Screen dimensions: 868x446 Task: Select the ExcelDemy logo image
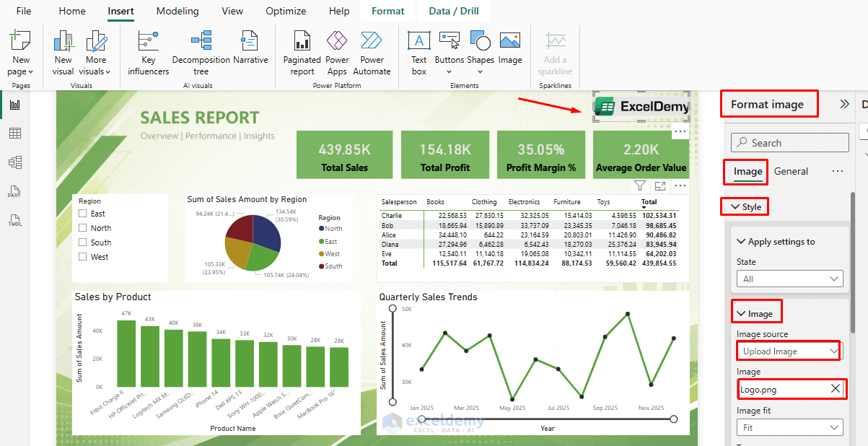pos(641,106)
